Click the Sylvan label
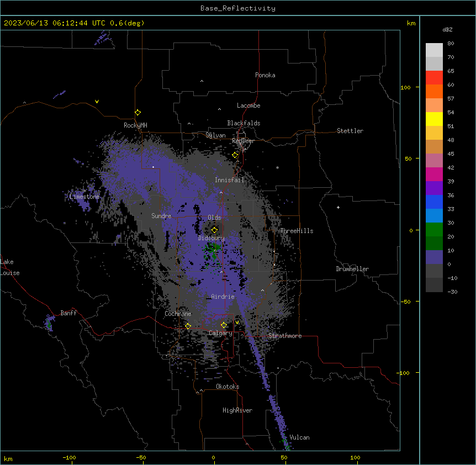This screenshot has width=476, height=465. click(215, 135)
